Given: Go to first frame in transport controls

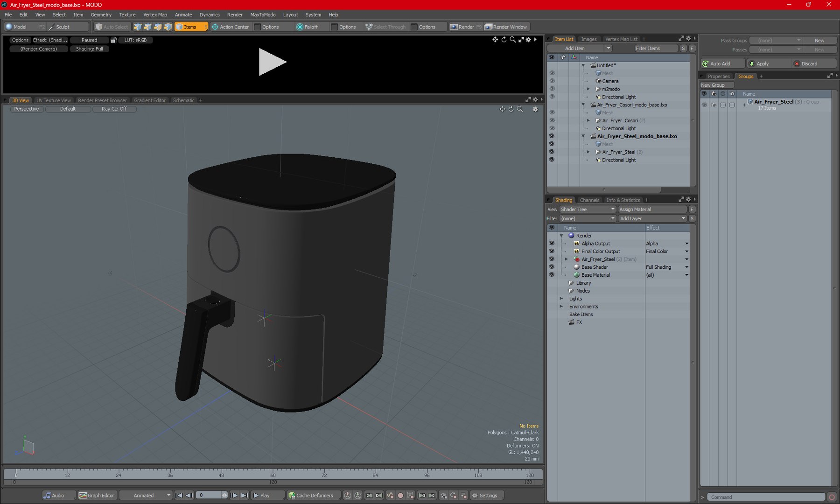Looking at the screenshot, I should coord(179,496).
